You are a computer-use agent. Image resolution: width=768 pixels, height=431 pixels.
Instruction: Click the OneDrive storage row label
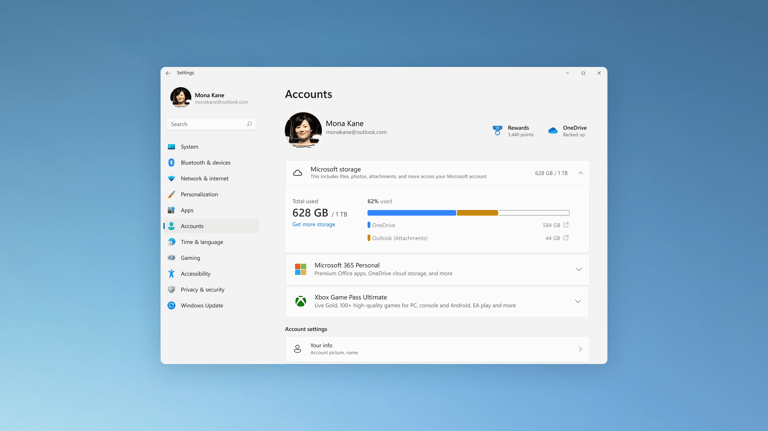click(383, 225)
